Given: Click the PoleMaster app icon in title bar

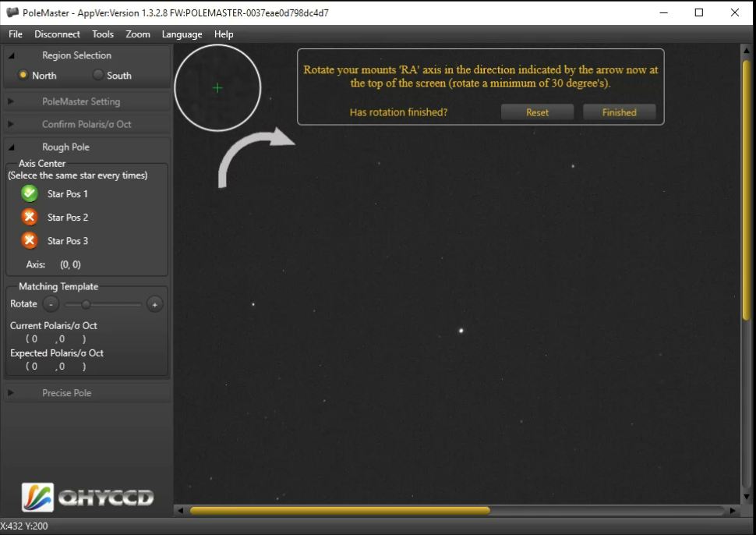Looking at the screenshot, I should pyautogui.click(x=12, y=12).
